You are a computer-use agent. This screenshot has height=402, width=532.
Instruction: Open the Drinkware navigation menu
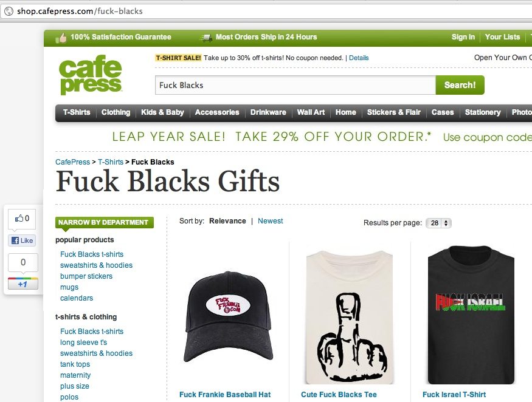[268, 112]
